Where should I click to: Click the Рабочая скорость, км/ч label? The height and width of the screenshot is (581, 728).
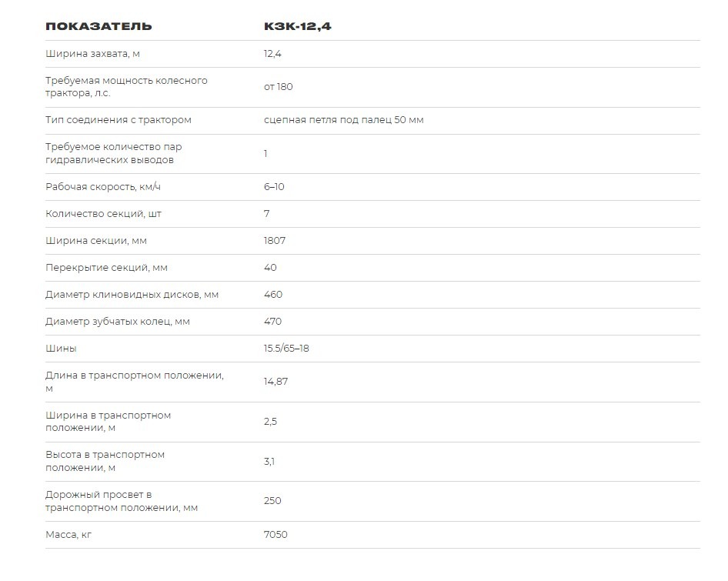[x=103, y=187]
